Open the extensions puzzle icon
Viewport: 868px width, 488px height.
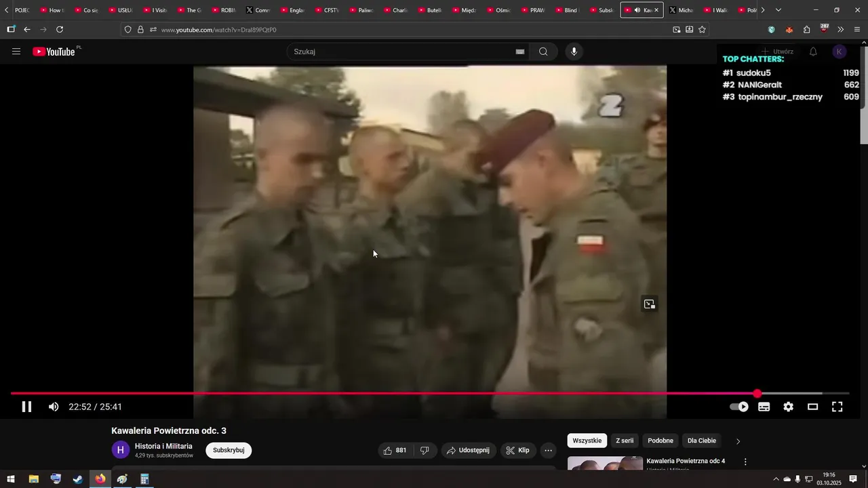coord(806,30)
